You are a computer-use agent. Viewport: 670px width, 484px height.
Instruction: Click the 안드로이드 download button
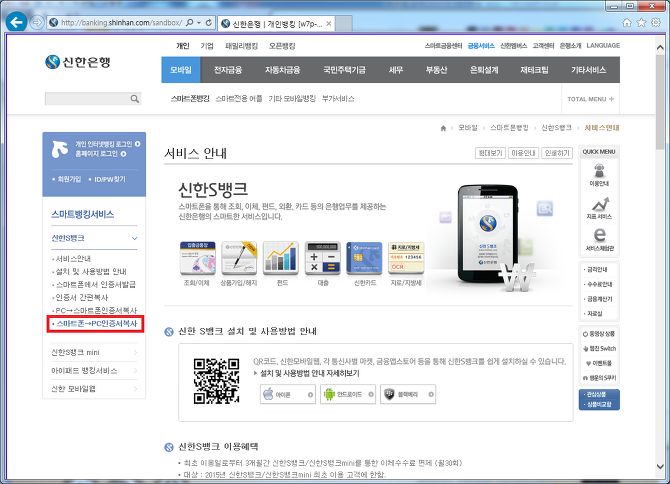tap(348, 394)
